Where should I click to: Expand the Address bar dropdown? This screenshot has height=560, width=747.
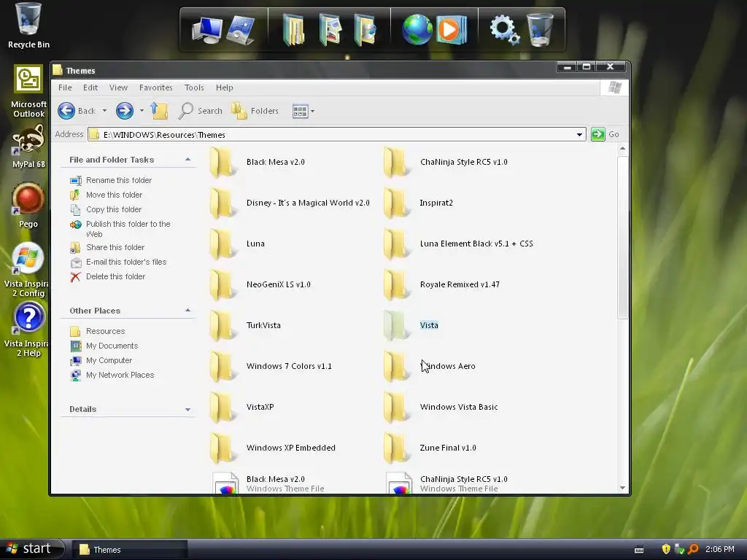coord(579,135)
